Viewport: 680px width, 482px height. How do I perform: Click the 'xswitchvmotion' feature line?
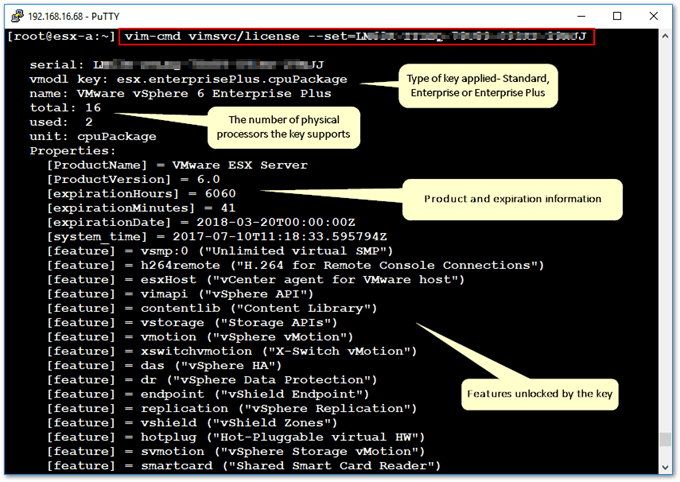click(232, 351)
